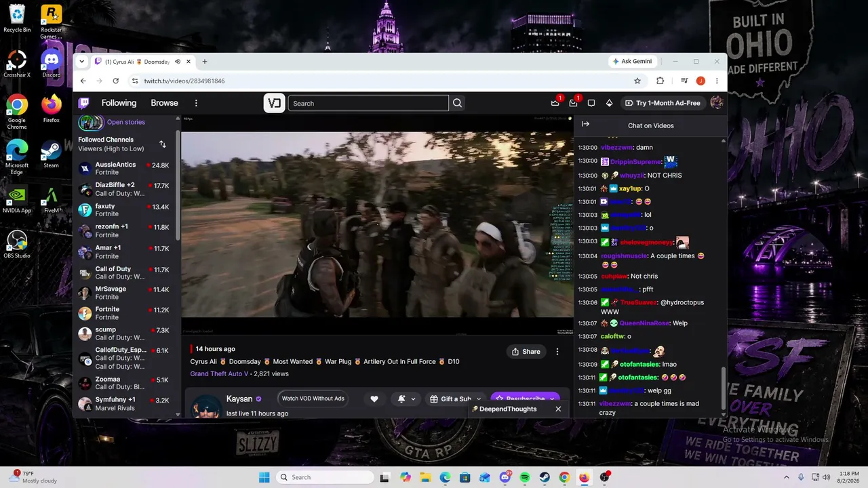Open the Twitch more options menu beside Browse
This screenshot has height=488, width=868.
pos(196,103)
